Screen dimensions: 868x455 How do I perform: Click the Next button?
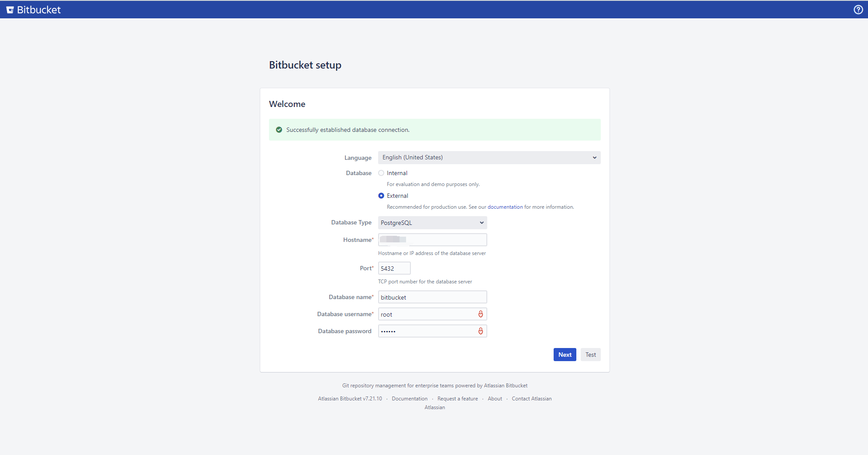pos(565,355)
